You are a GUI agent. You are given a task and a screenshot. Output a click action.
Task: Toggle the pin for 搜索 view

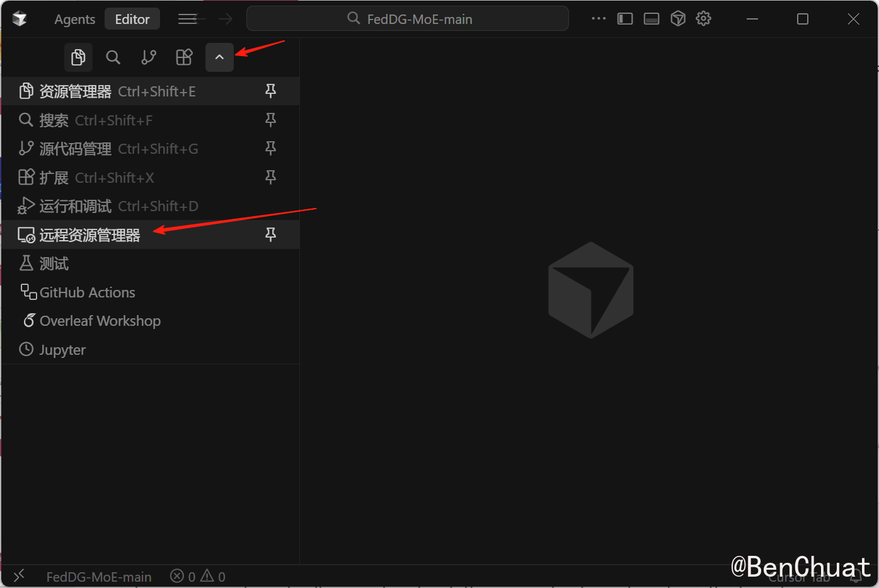pyautogui.click(x=270, y=120)
